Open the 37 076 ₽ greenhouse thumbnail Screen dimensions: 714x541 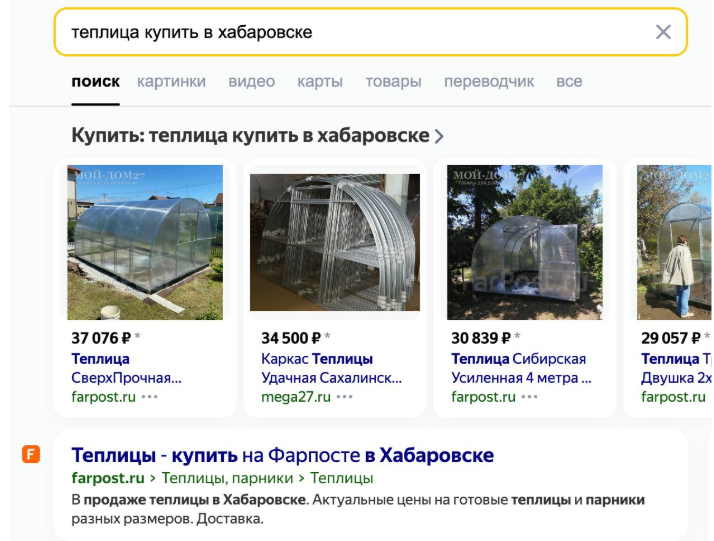[145, 242]
